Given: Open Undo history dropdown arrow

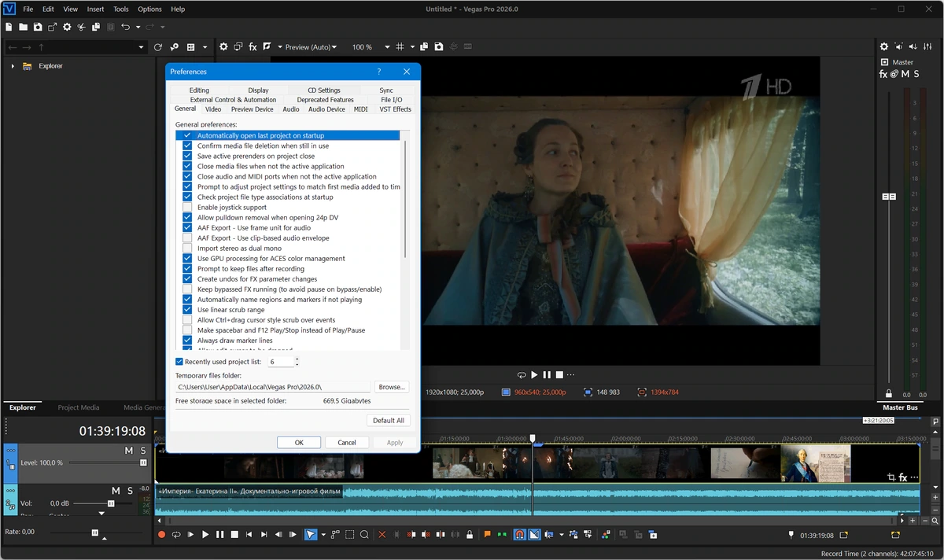Looking at the screenshot, I should 138,27.
